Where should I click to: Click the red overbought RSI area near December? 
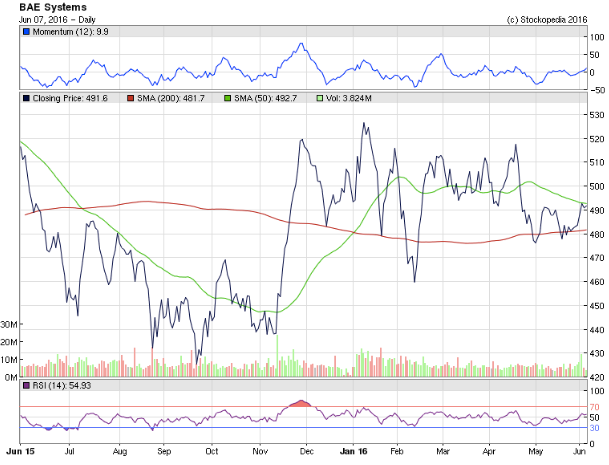[x=301, y=404]
